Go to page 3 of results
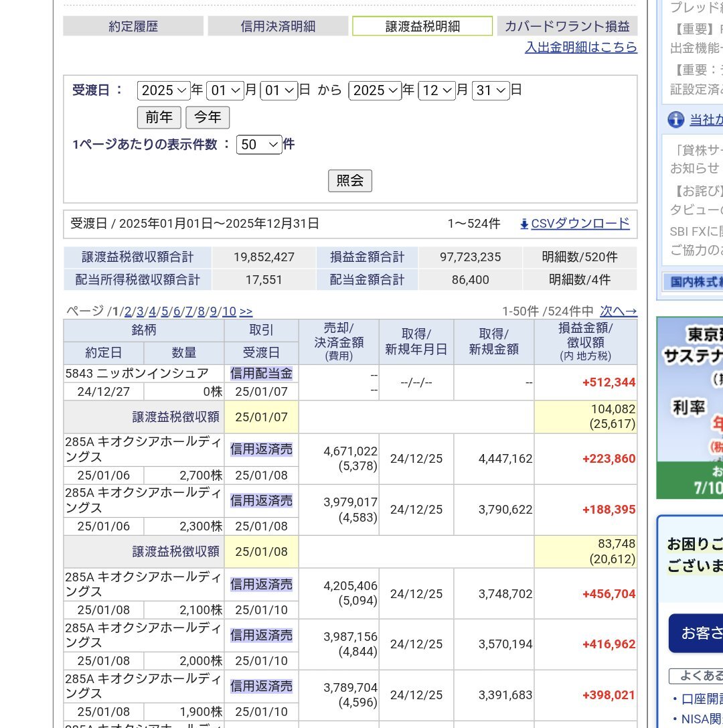The image size is (723, 728). point(140,311)
